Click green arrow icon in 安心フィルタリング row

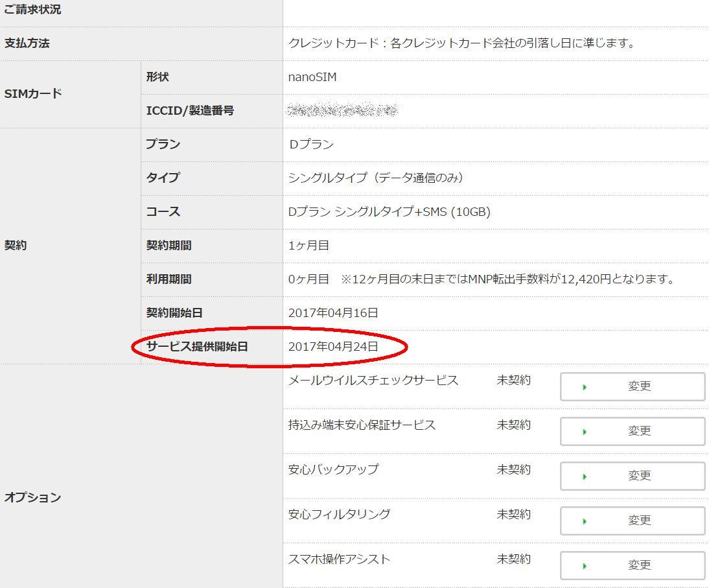585,521
